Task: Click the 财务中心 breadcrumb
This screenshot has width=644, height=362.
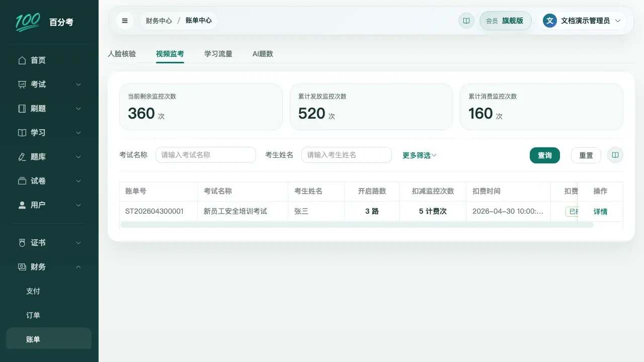Action: [159, 21]
